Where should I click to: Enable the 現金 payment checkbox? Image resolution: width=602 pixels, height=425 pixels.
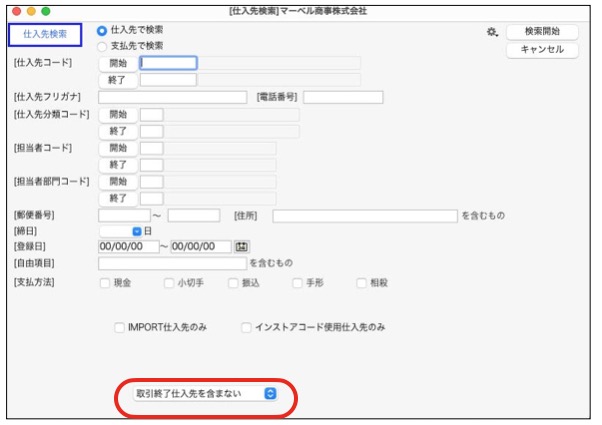point(105,283)
